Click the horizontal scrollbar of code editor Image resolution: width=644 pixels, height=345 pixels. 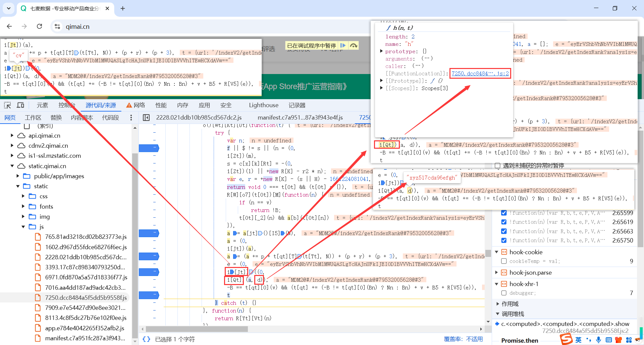(197, 329)
